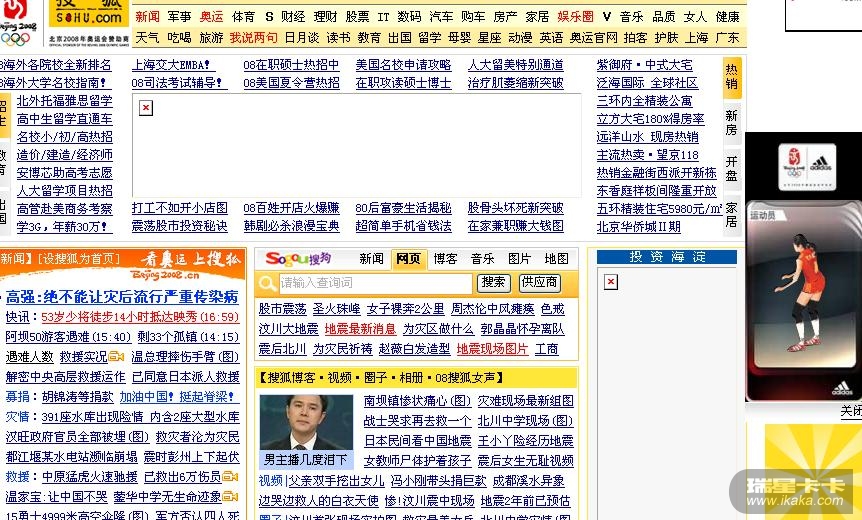Select the 音乐 search tab

coord(482,258)
